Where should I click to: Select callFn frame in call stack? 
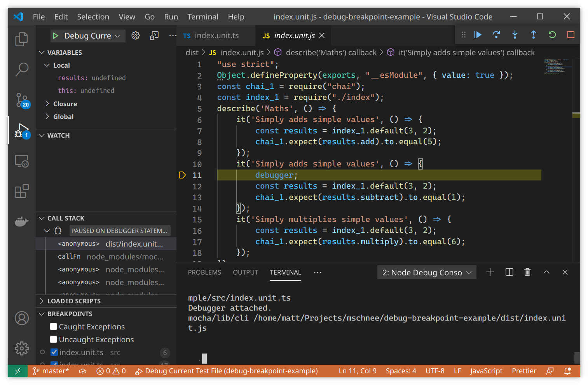(106, 257)
